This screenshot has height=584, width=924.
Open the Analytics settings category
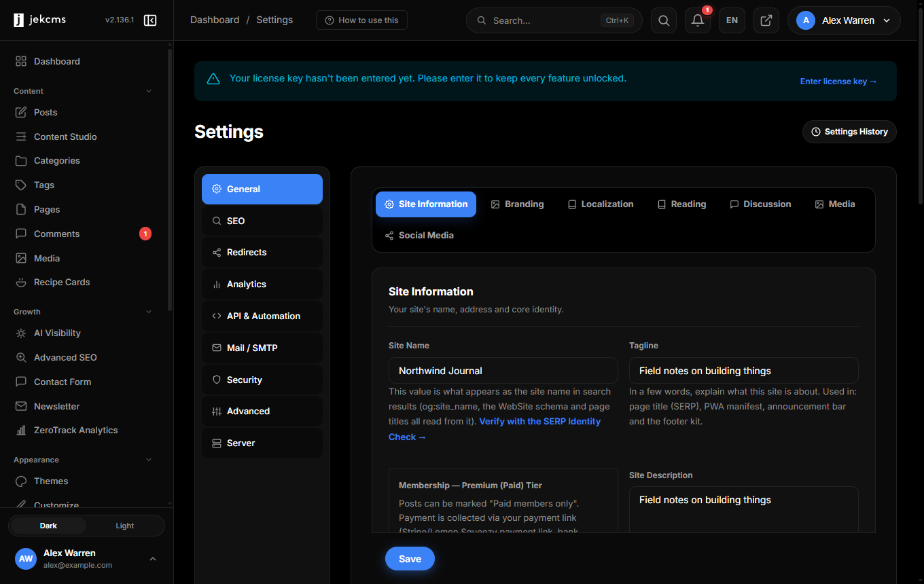click(x=262, y=284)
